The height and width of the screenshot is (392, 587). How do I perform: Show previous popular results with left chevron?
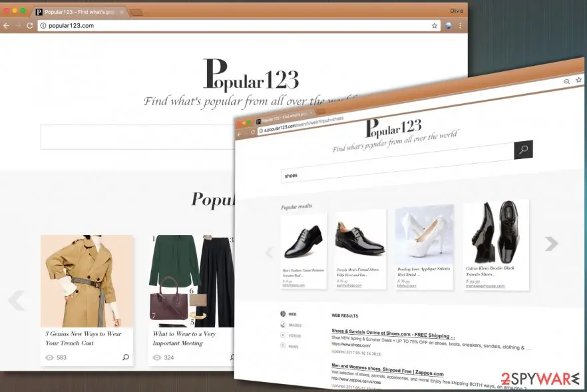[x=269, y=252]
